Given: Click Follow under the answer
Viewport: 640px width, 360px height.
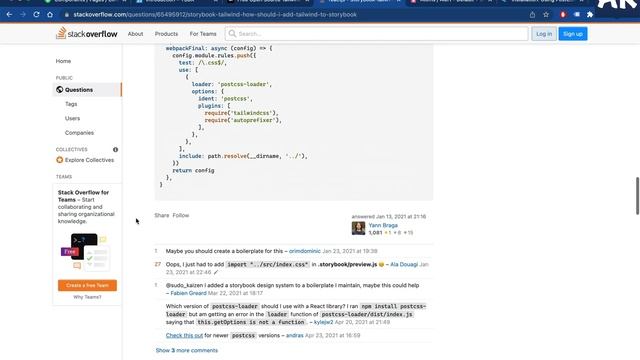Looking at the screenshot, I should point(180,216).
